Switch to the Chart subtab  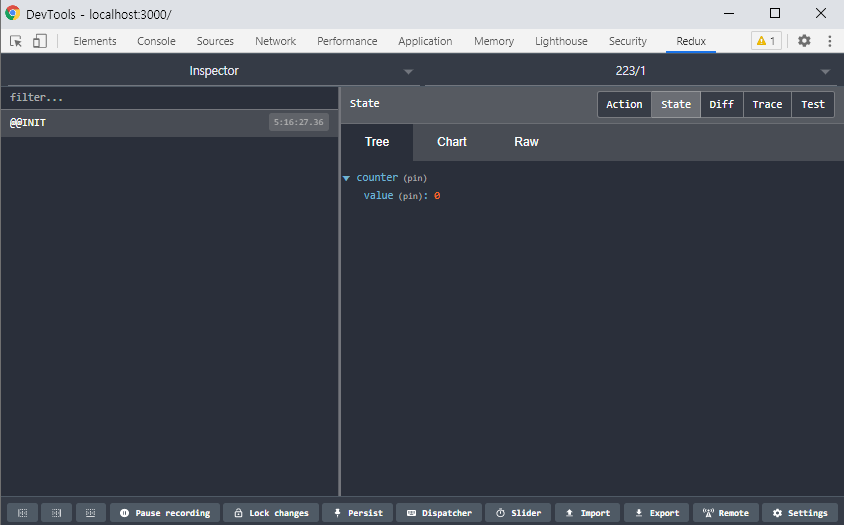tap(452, 142)
